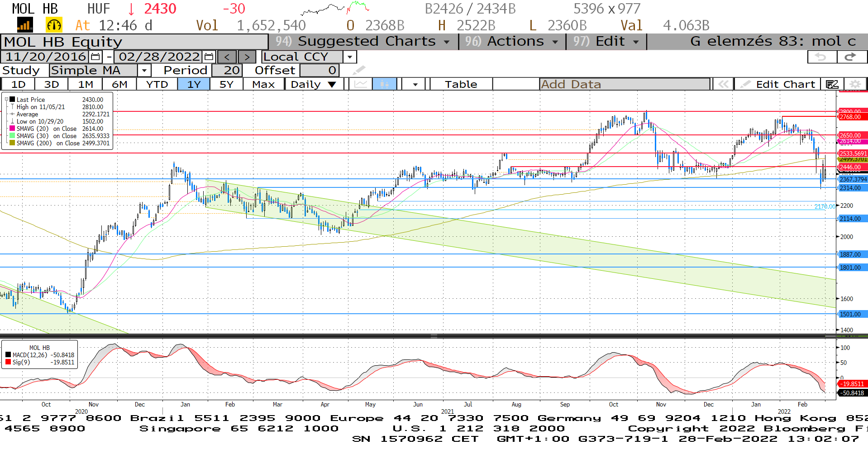Open the Daily periodicity dropdown
Image resolution: width=868 pixels, height=464 pixels.
point(314,84)
